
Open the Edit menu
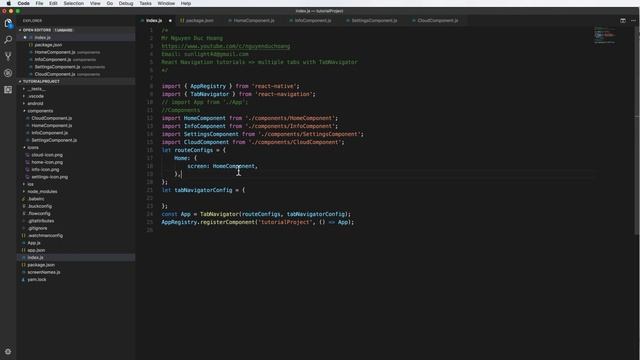tap(53, 3)
